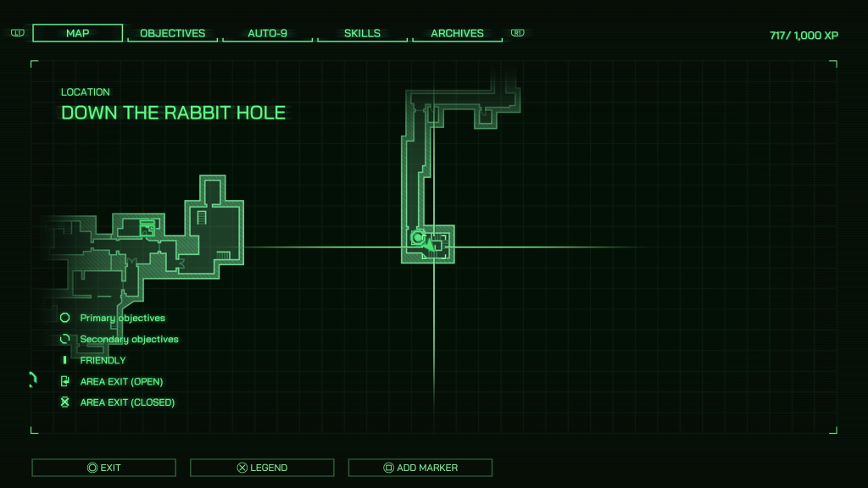Click the Area Exit (Closed) legend icon
Screen dimensions: 868x488
(65, 402)
